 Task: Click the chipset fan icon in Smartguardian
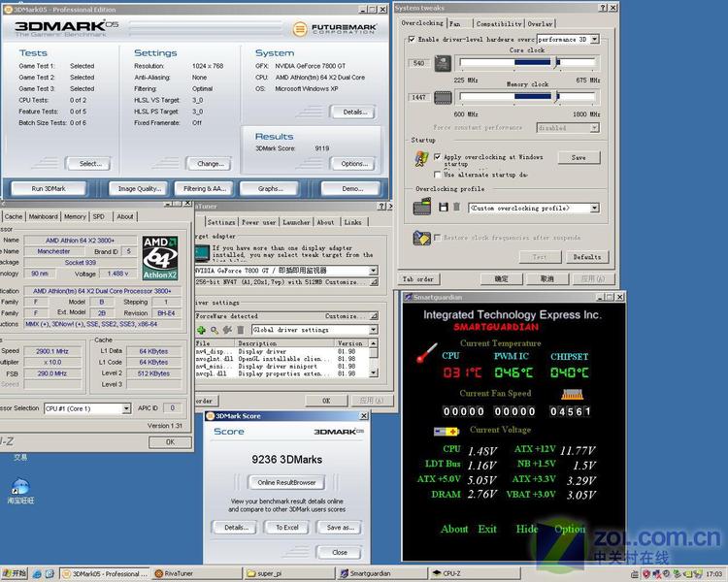[572, 395]
